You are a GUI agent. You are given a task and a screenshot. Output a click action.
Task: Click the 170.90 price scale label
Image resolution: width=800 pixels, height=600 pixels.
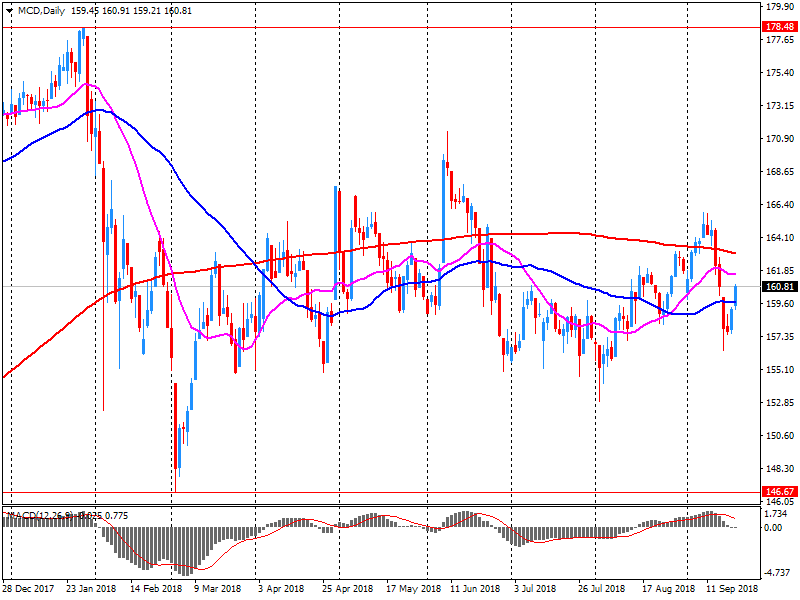pos(778,139)
